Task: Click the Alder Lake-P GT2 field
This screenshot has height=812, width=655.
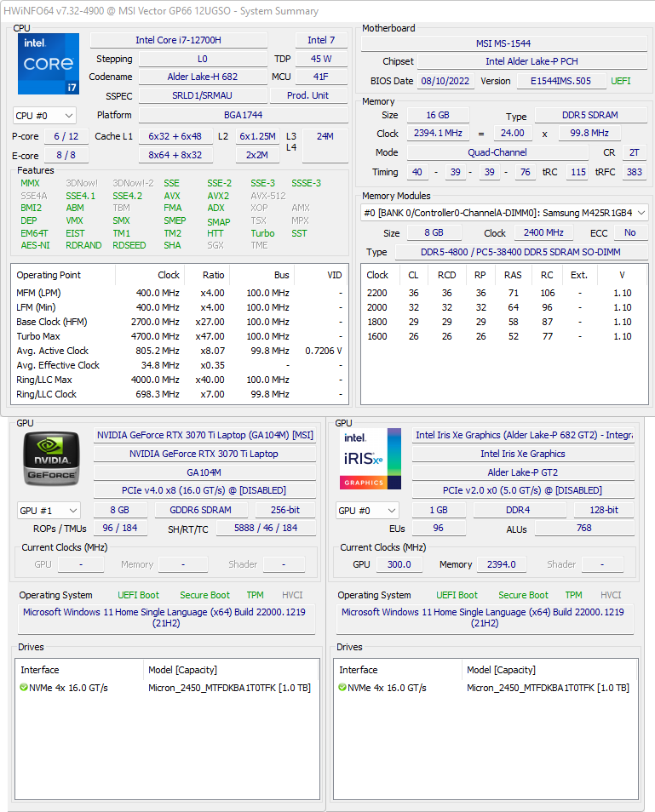Action: coord(523,472)
